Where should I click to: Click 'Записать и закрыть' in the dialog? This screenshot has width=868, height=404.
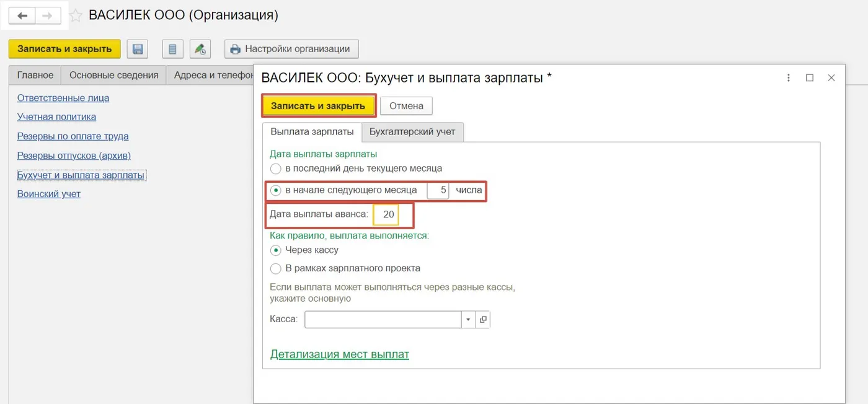318,106
